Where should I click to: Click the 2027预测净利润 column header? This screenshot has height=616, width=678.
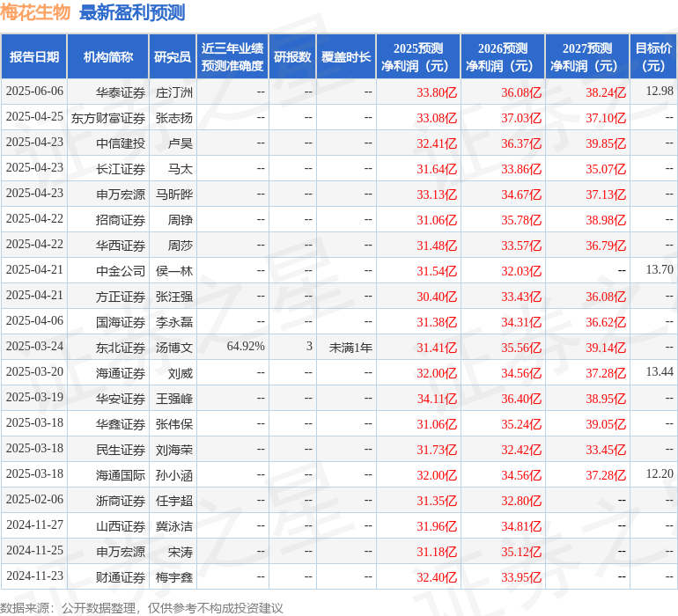pos(587,57)
